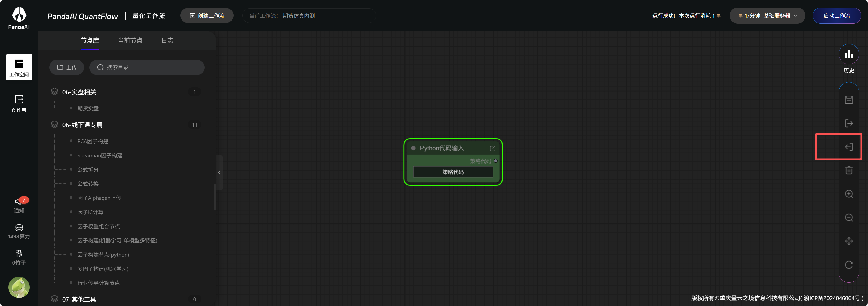Delete with the trash can icon
The height and width of the screenshot is (306, 868).
849,170
